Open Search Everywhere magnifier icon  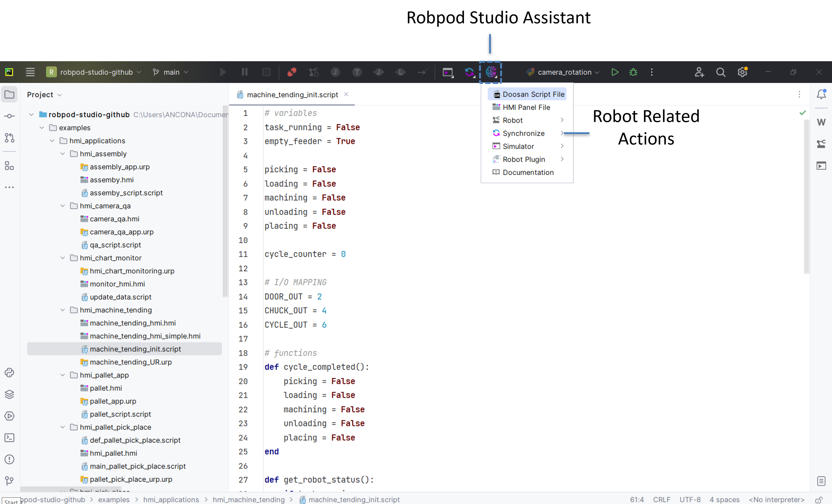tap(721, 72)
